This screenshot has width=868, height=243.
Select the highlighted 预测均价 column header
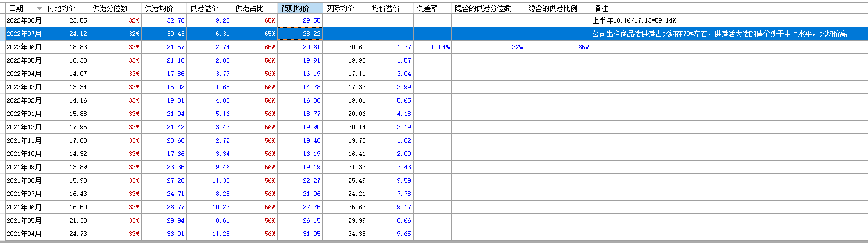pos(300,9)
